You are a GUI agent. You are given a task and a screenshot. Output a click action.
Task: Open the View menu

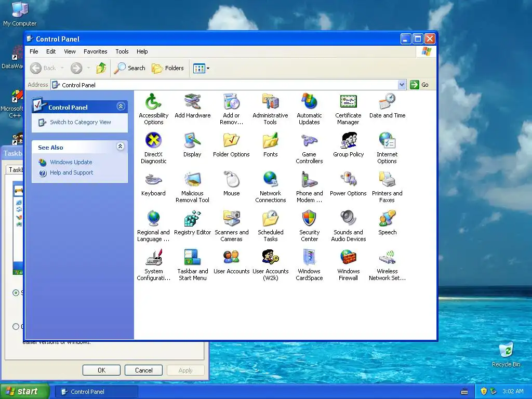pyautogui.click(x=70, y=51)
